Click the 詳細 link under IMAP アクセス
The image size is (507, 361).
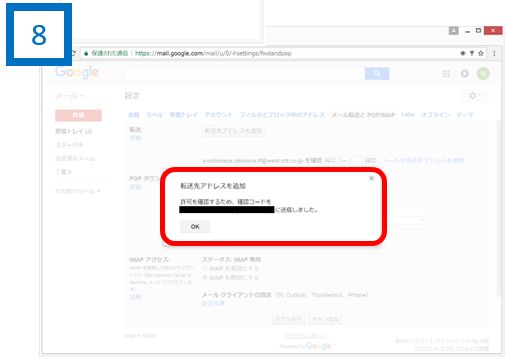[135, 297]
